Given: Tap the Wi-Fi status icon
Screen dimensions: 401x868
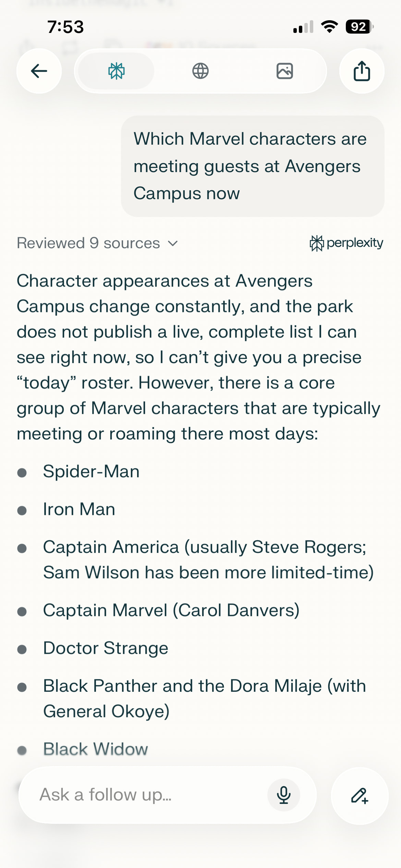Looking at the screenshot, I should (329, 27).
